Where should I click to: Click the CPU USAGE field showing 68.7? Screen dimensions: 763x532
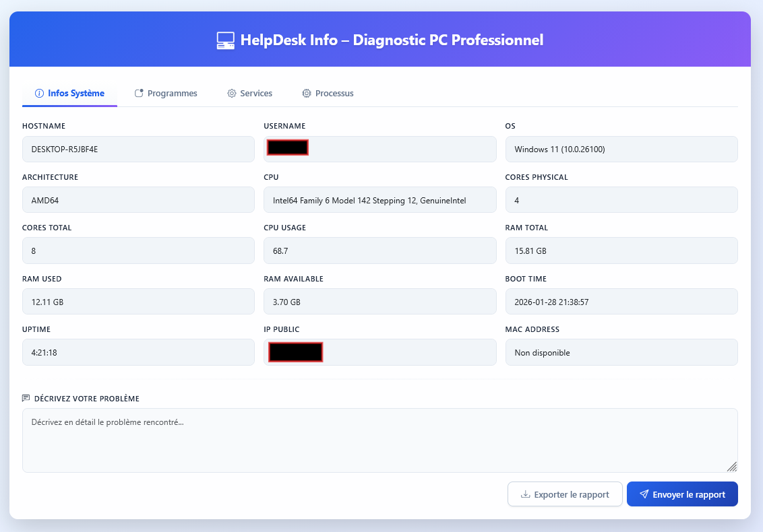click(x=379, y=251)
